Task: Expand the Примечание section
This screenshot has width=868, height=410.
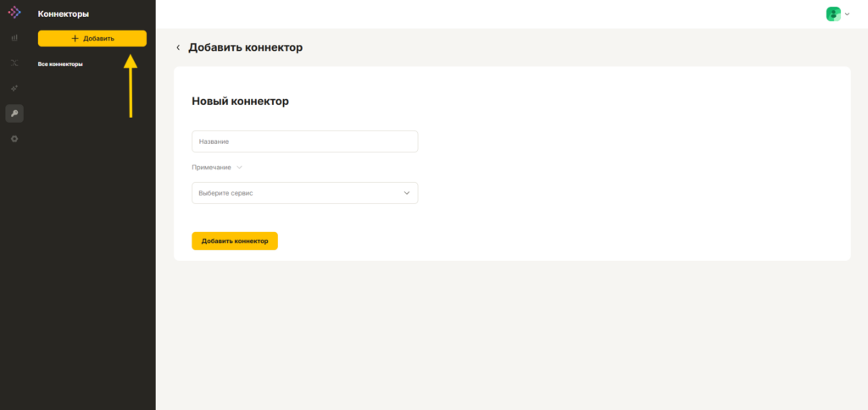Action: click(x=239, y=167)
